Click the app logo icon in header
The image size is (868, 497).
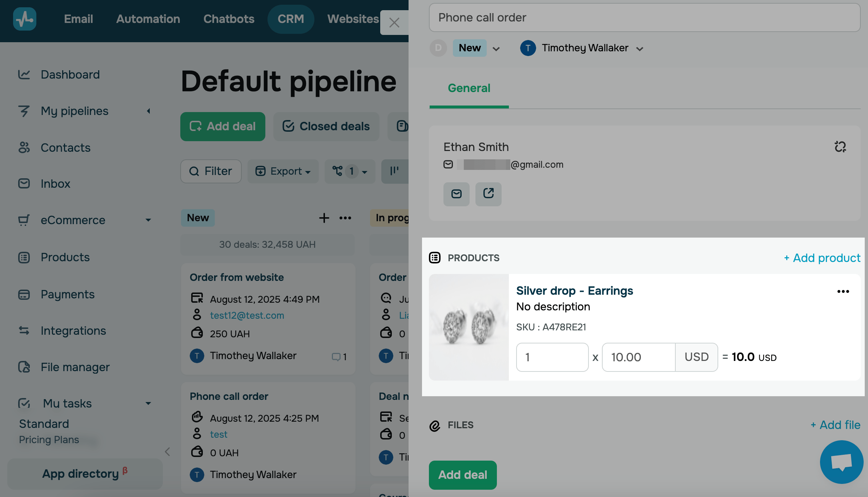coord(25,19)
